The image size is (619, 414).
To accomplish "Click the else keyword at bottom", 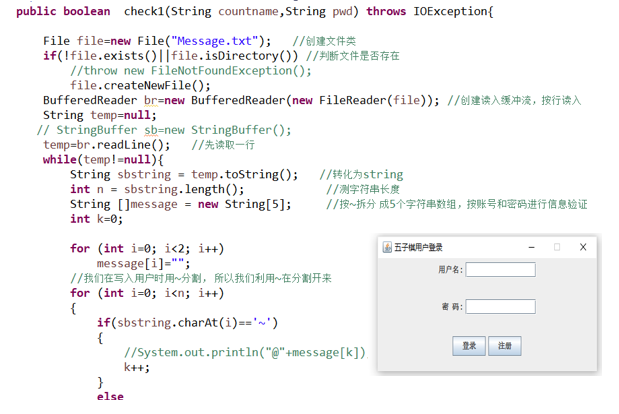I will (110, 397).
